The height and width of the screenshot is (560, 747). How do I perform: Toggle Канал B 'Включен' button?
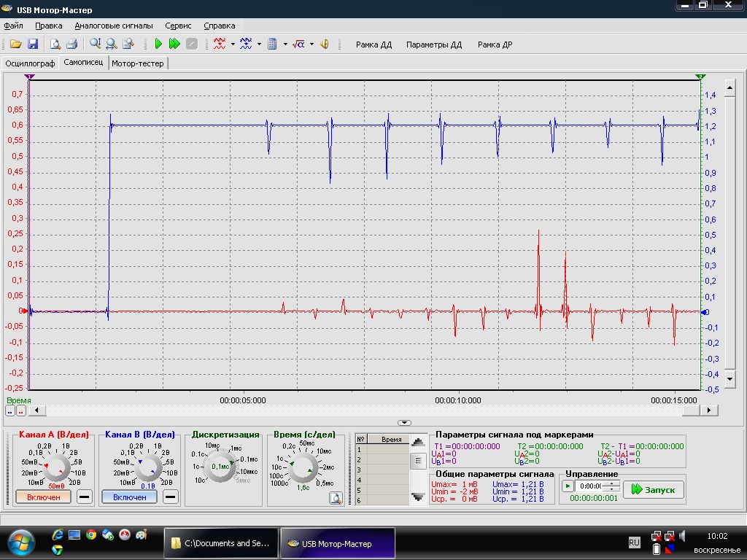click(130, 497)
